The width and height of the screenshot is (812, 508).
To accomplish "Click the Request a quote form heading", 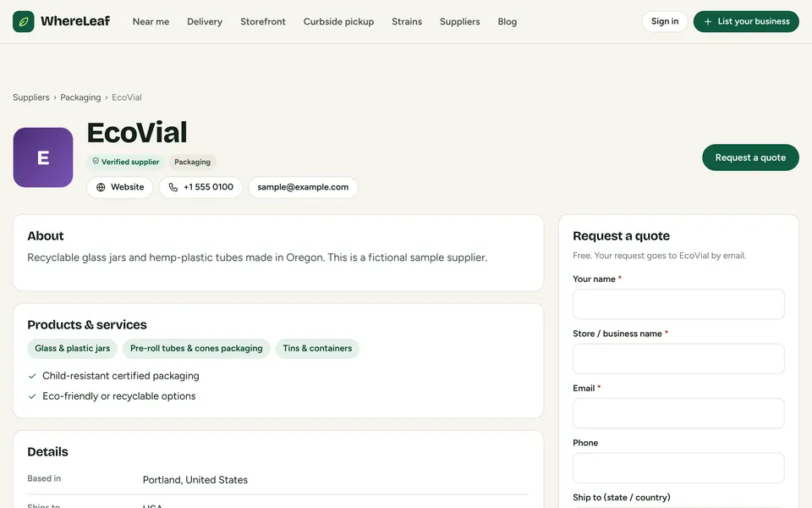I will tap(621, 236).
